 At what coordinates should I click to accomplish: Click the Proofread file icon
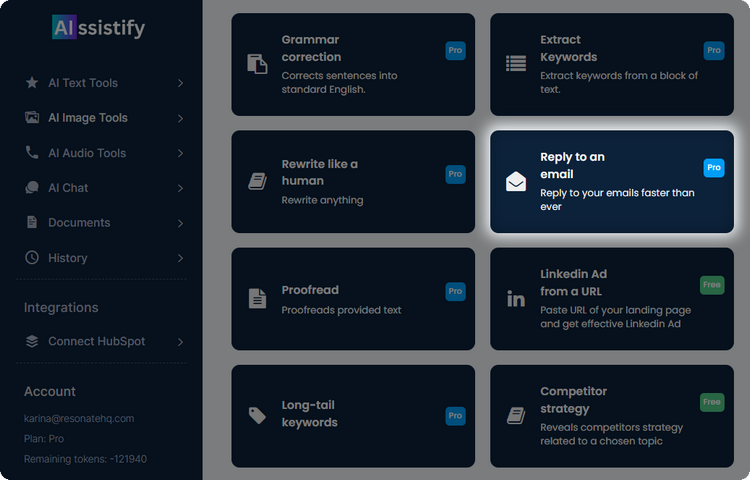(x=257, y=298)
